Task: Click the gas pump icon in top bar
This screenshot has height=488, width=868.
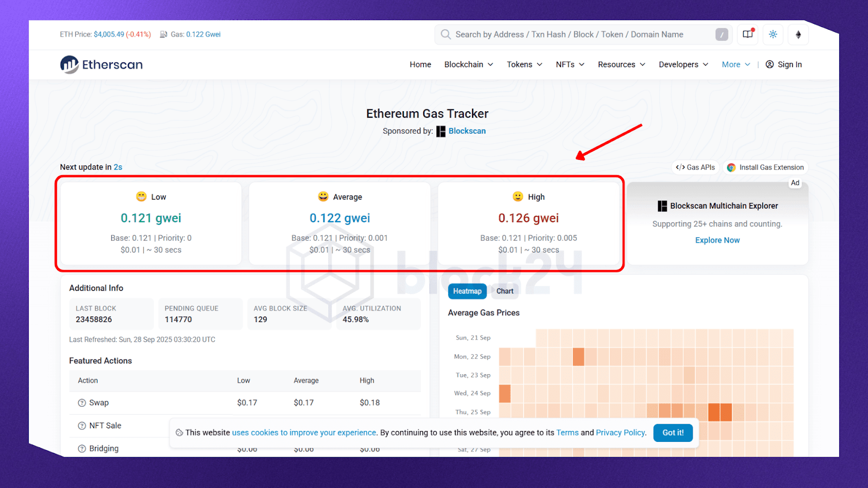Action: (x=163, y=34)
